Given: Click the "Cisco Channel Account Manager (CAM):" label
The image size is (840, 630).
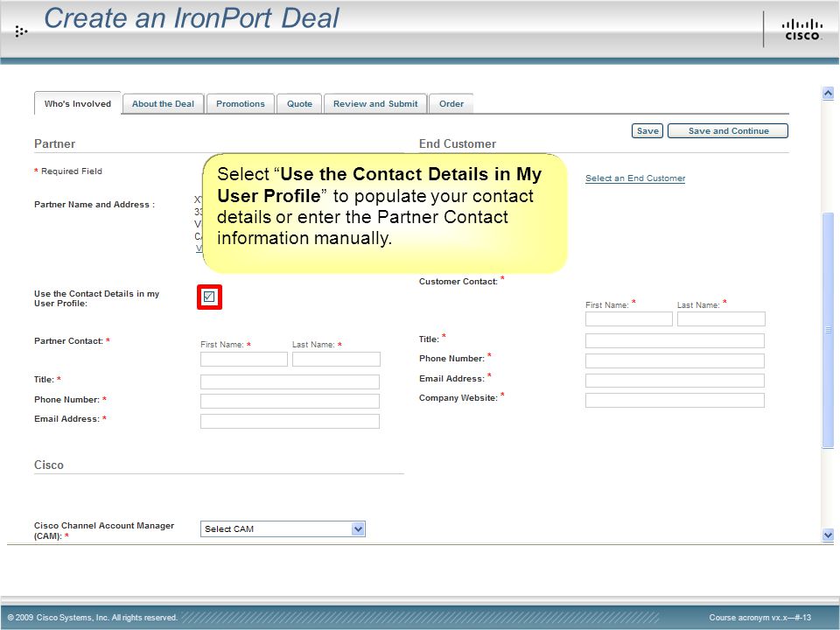Looking at the screenshot, I should [104, 531].
